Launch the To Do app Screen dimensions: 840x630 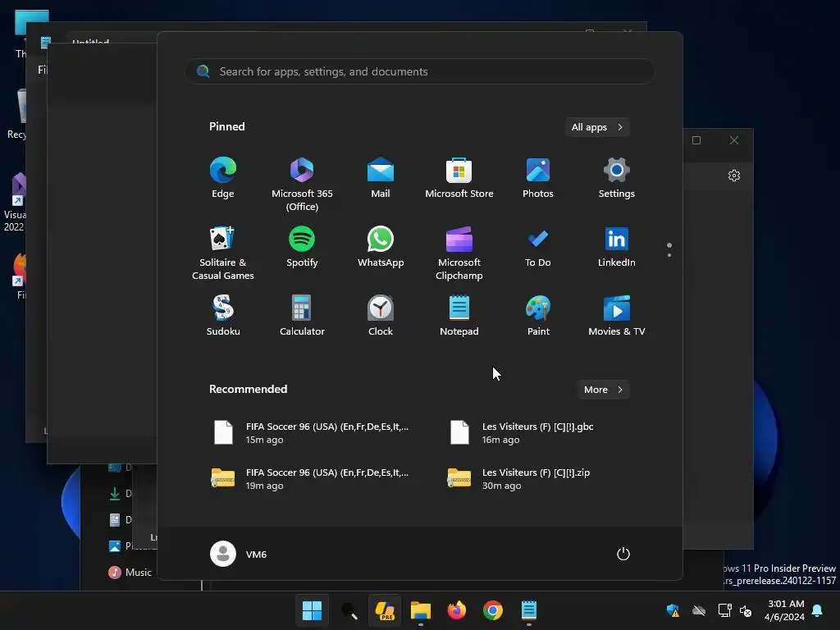coord(538,247)
